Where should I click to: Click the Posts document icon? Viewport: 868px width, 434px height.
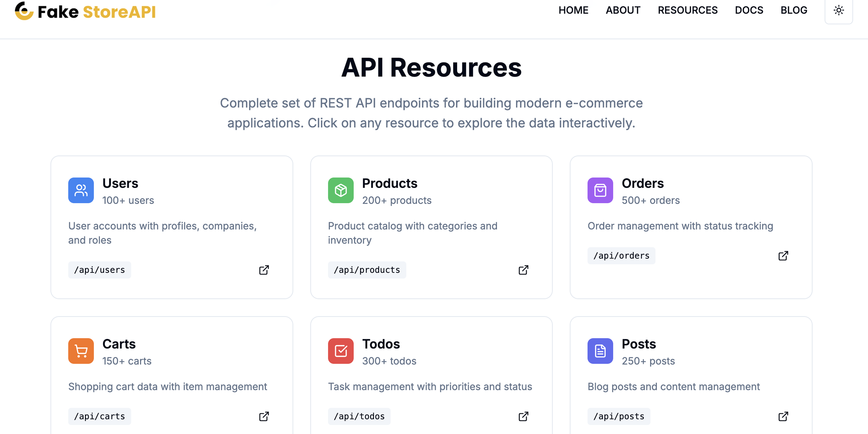pos(600,351)
